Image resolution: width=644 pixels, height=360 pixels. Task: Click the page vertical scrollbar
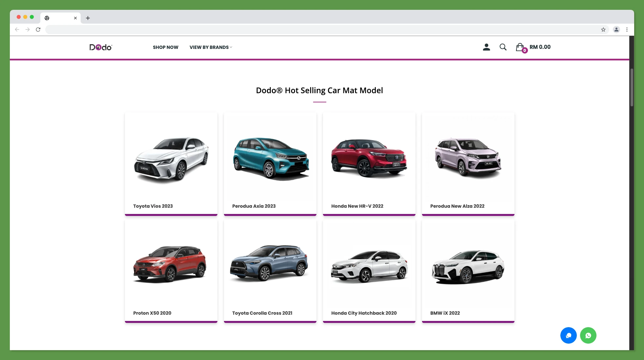(x=632, y=88)
